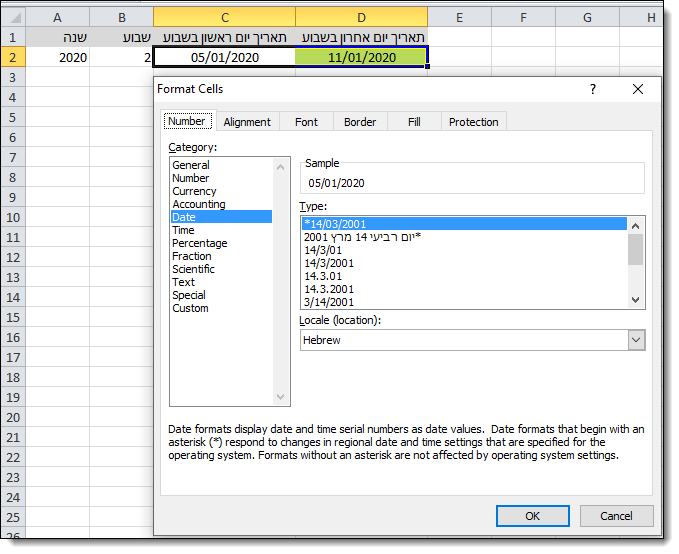
Task: Choose the Custom category
Action: pos(190,308)
